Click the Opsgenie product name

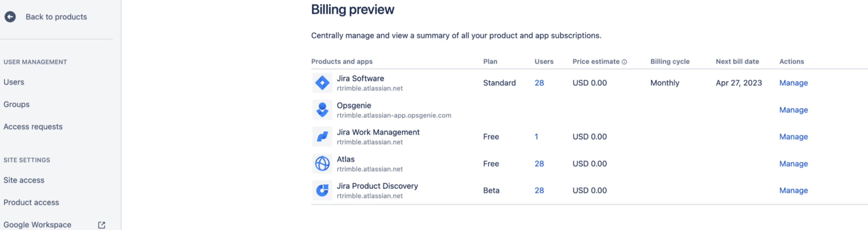tap(354, 105)
